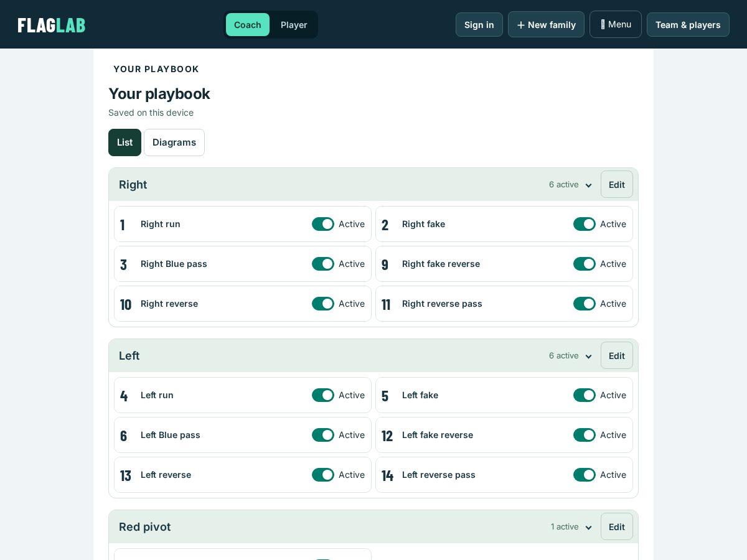Toggle Left reverse pass active switch
The width and height of the screenshot is (747, 560).
(x=585, y=475)
